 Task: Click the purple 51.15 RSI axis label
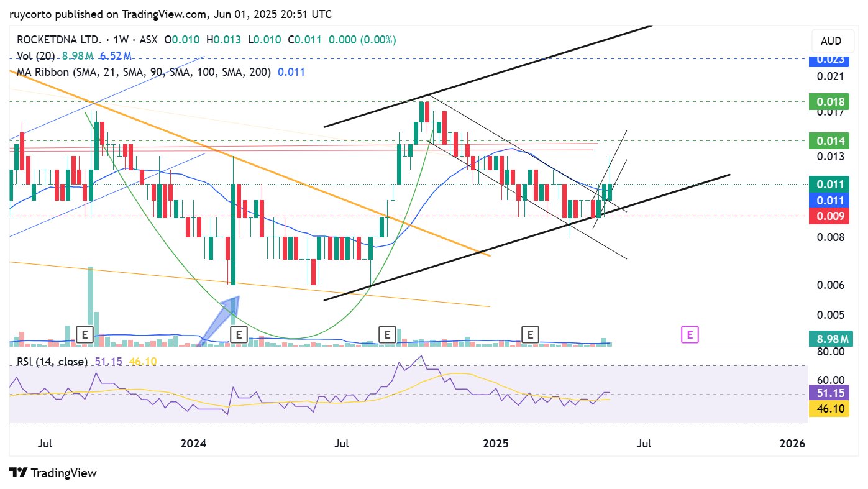coord(829,393)
